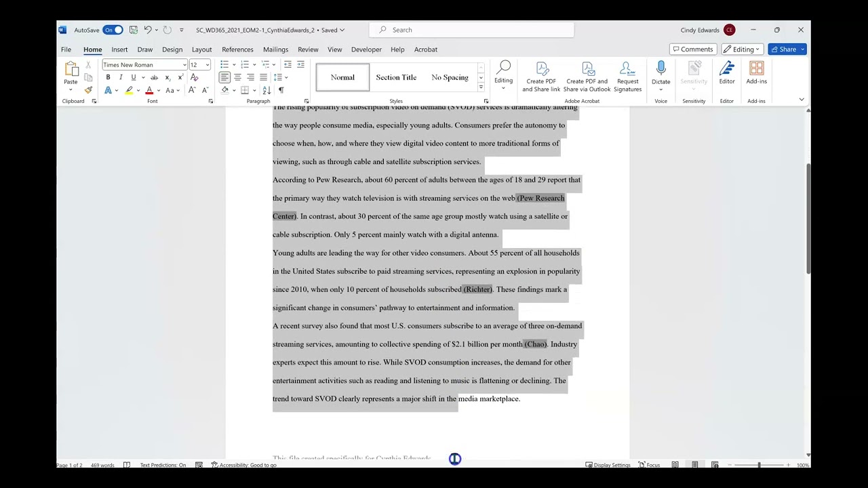
Task: Click the Decrease Font Size icon
Action: [x=205, y=90]
